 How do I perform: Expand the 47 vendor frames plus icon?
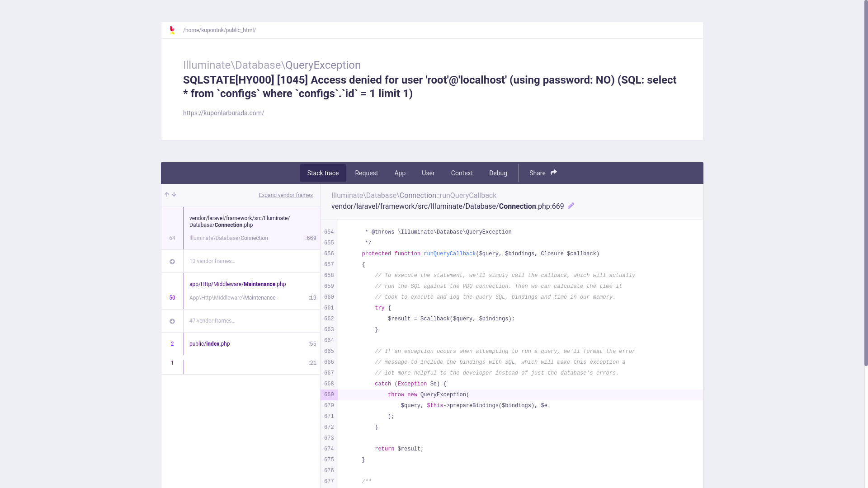click(172, 321)
